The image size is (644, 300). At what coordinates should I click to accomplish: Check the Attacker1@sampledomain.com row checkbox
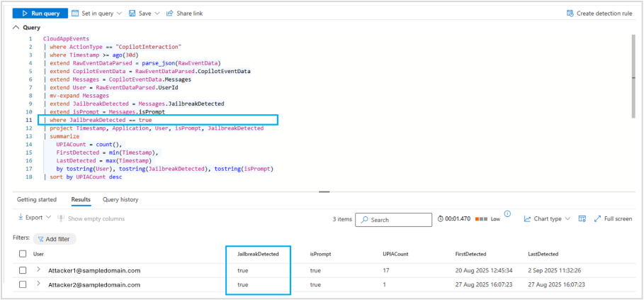23,270
